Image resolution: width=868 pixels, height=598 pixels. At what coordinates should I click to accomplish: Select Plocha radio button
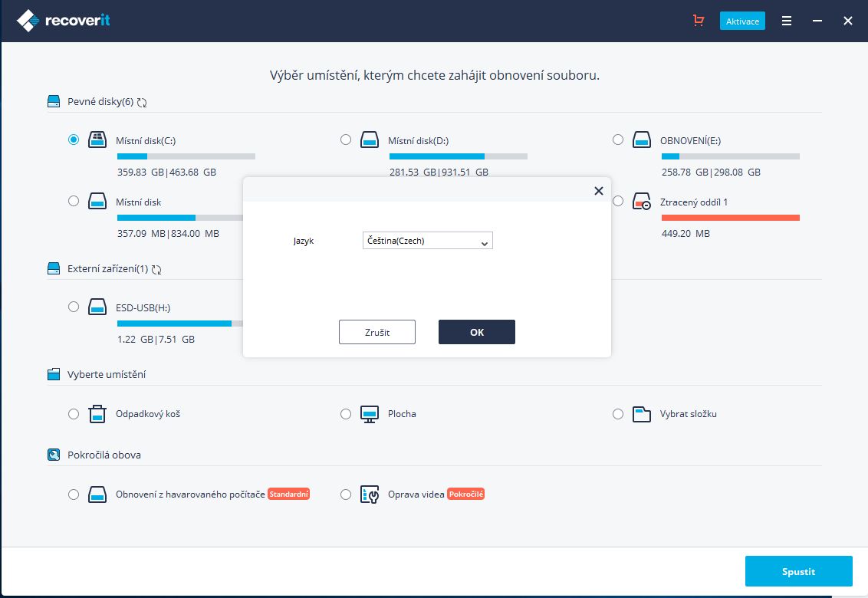coord(346,414)
